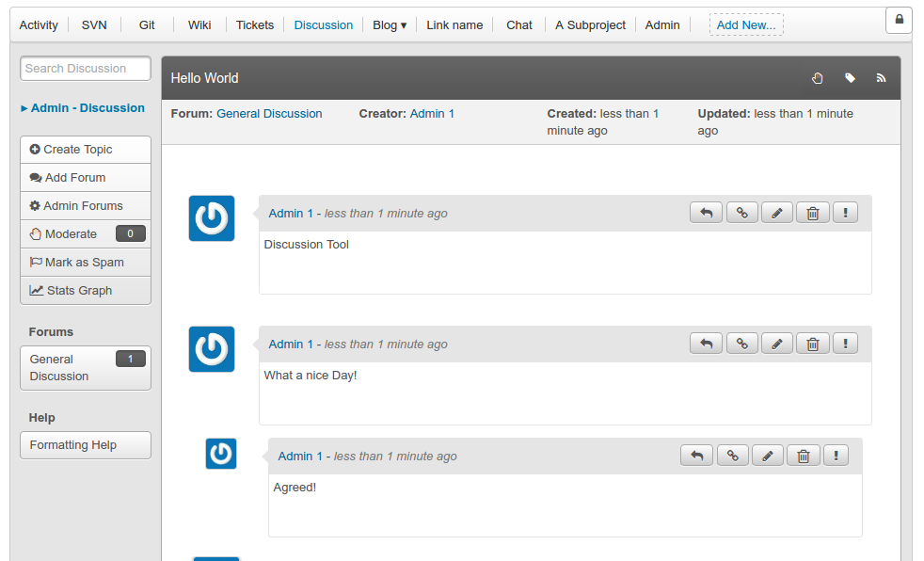Copy permalink of Discussion Tool post

pyautogui.click(x=741, y=214)
